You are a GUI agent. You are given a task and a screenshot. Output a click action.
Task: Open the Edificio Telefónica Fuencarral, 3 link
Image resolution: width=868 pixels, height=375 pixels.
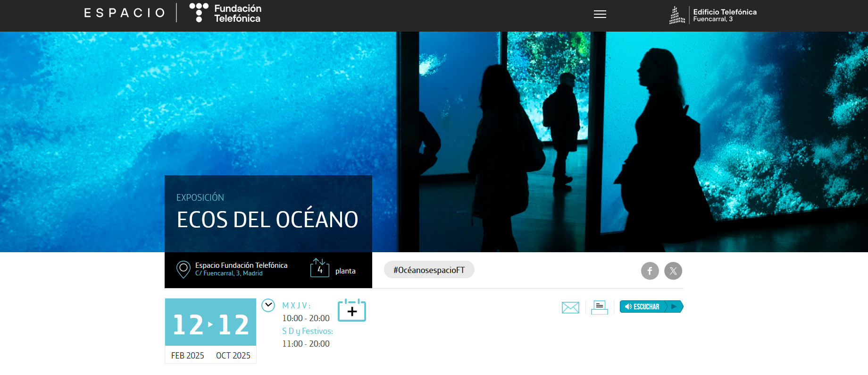(725, 15)
